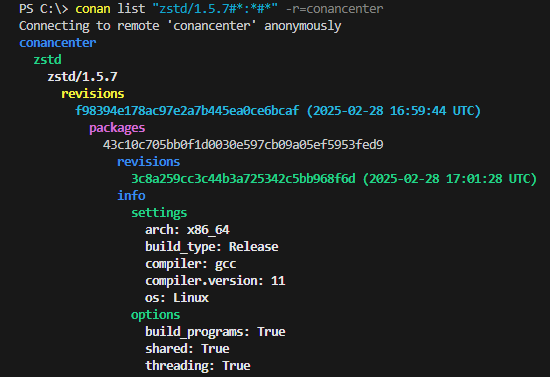The image size is (550, 377).
Task: Click the -r=conancenter argument
Action: point(335,8)
